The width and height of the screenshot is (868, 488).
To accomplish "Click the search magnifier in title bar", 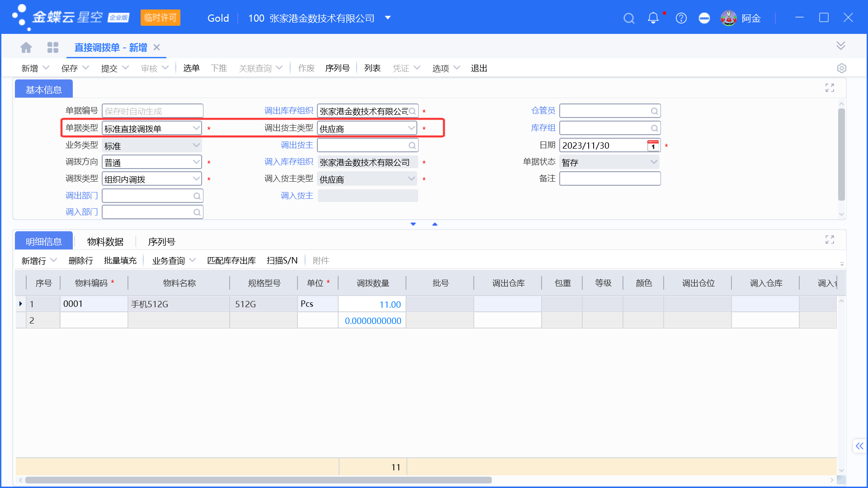I will click(x=629, y=18).
